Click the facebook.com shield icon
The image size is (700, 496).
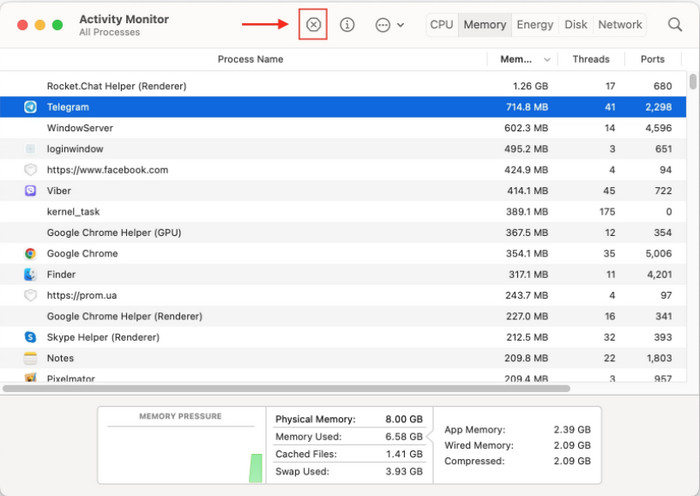30,170
